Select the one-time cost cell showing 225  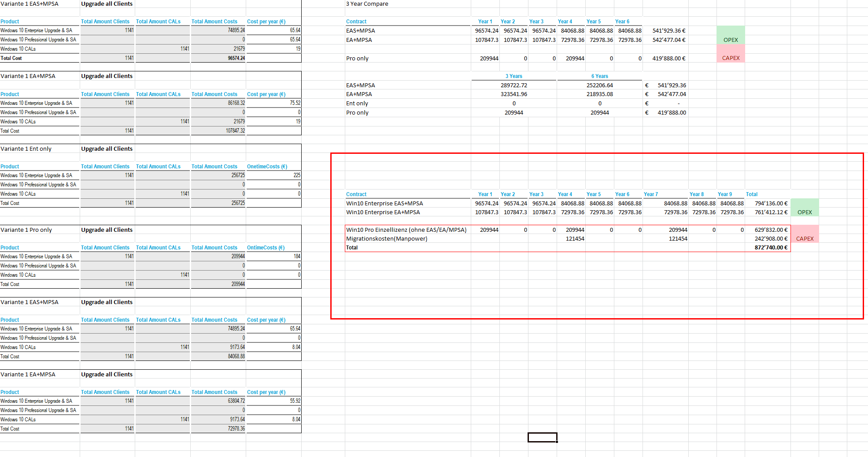tap(274, 175)
